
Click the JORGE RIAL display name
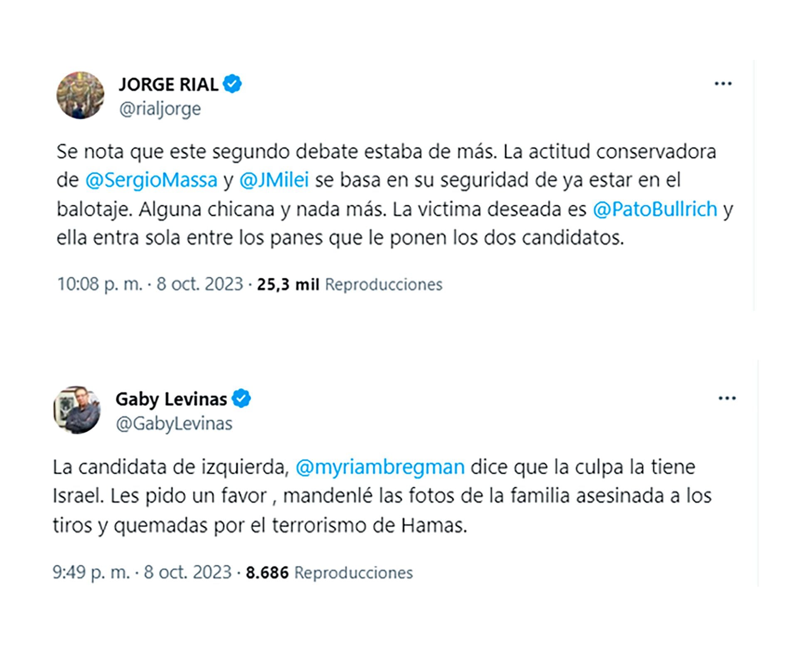click(168, 84)
